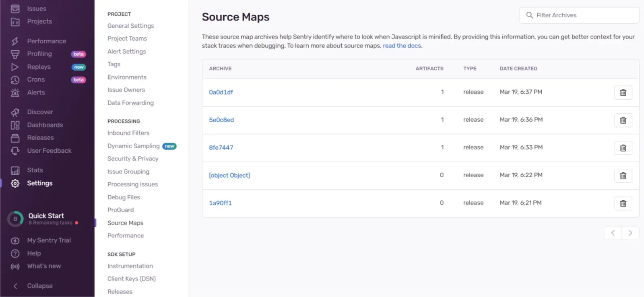
Task: Go to previous page of archives
Action: (613, 233)
